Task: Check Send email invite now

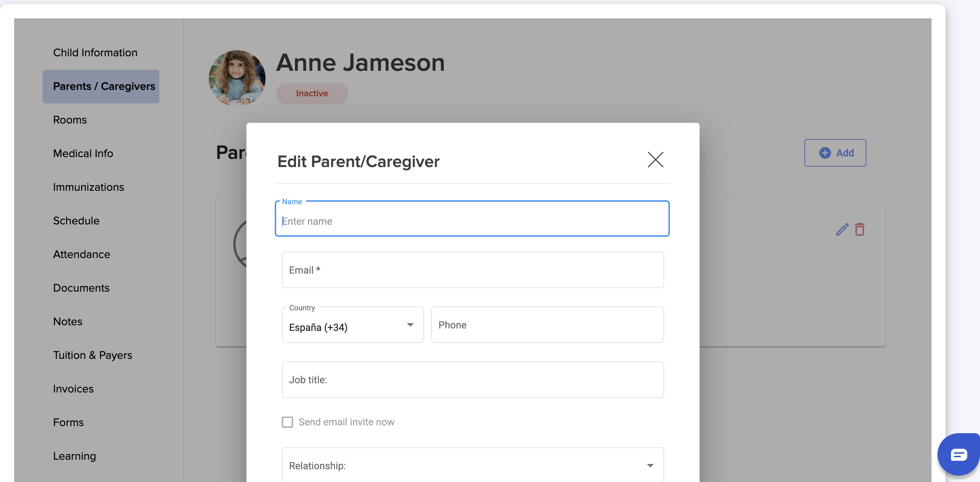Action: [x=287, y=422]
